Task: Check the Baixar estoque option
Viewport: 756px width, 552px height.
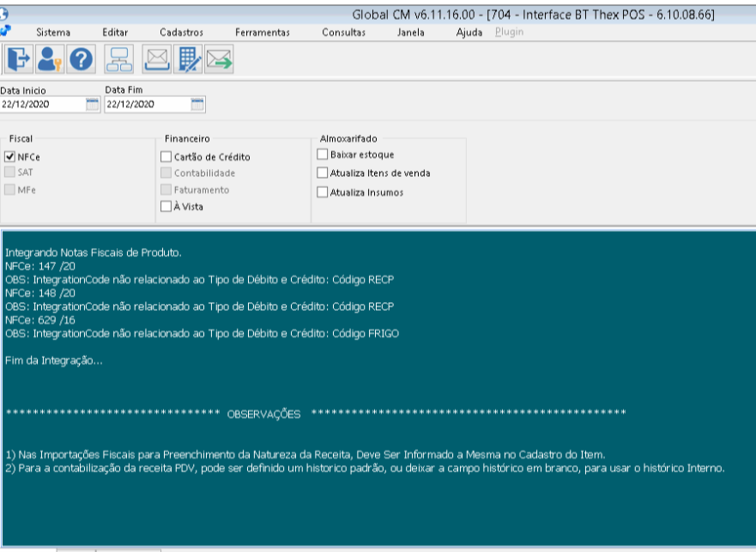Action: [x=322, y=154]
